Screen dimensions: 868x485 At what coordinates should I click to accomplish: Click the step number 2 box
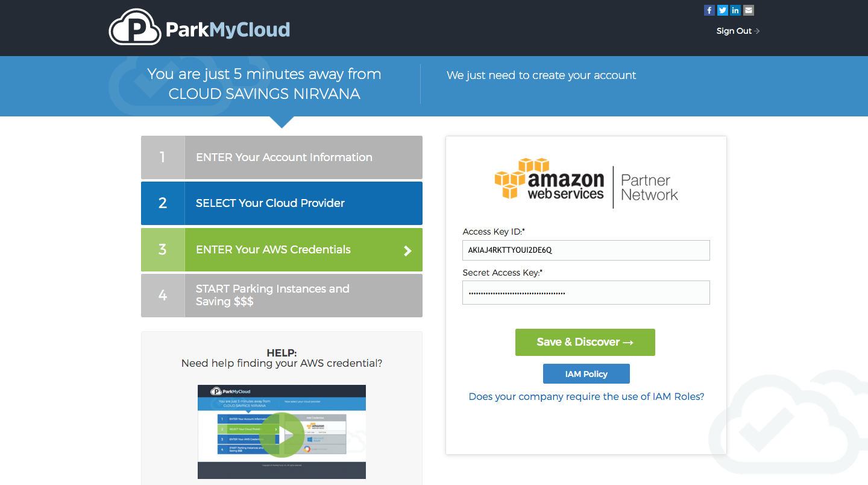(x=163, y=203)
